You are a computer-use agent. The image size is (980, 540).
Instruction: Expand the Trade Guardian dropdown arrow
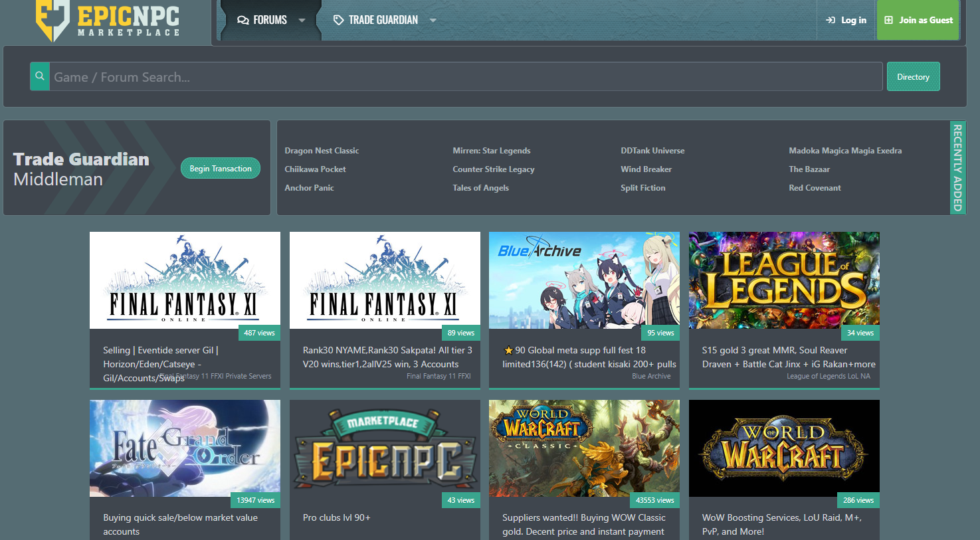coord(433,20)
